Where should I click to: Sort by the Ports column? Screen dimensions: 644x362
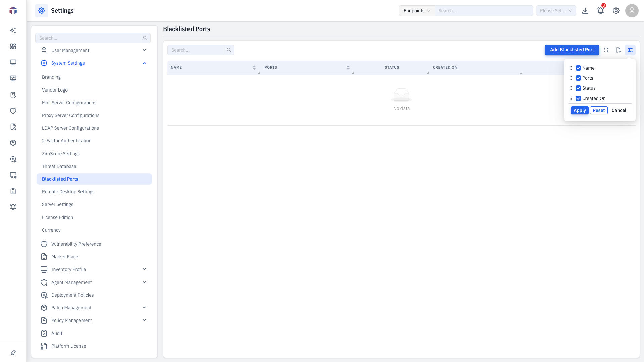pyautogui.click(x=348, y=68)
